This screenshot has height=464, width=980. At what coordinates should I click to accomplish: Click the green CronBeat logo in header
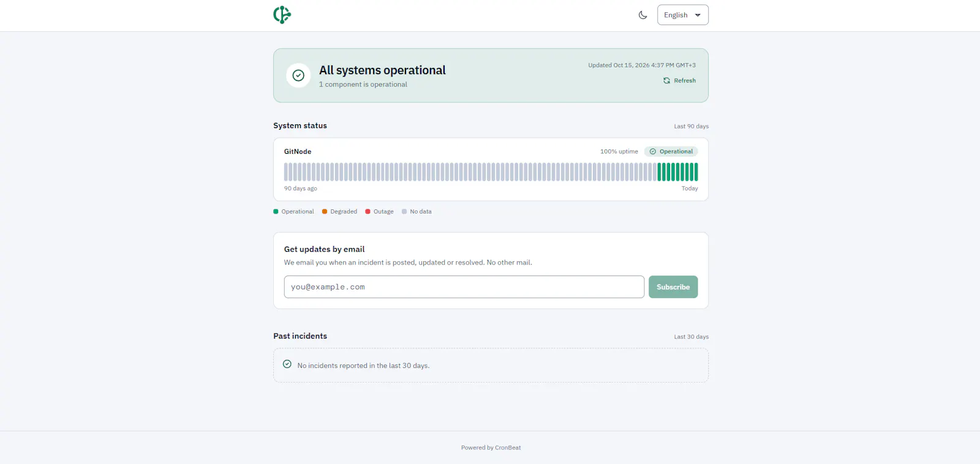click(x=282, y=15)
